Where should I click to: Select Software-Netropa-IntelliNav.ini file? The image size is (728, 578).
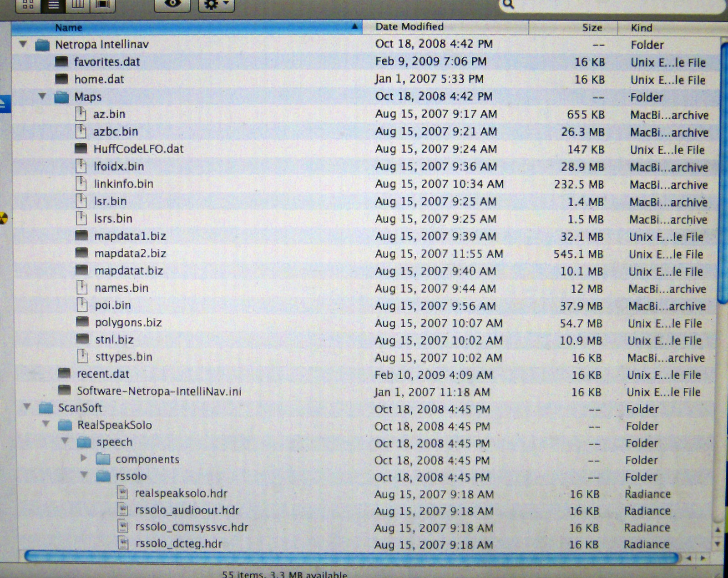point(159,391)
